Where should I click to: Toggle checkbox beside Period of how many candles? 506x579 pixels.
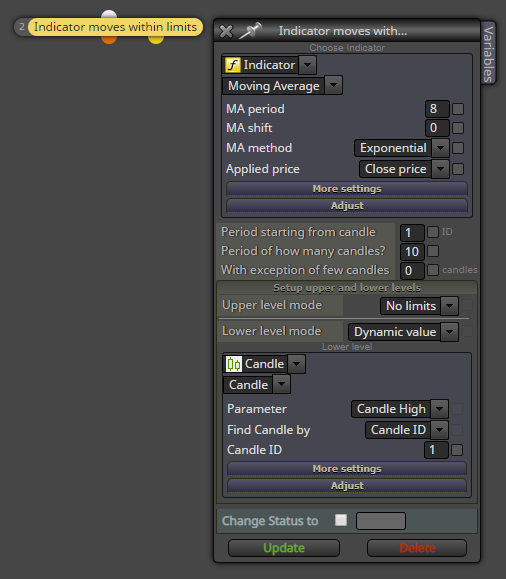[433, 251]
